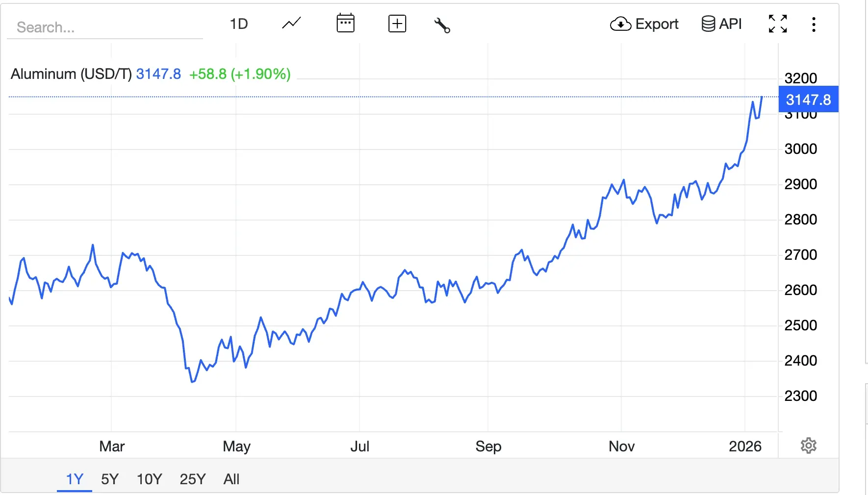
Task: Click the blue 3147.8 price label
Action: (808, 99)
